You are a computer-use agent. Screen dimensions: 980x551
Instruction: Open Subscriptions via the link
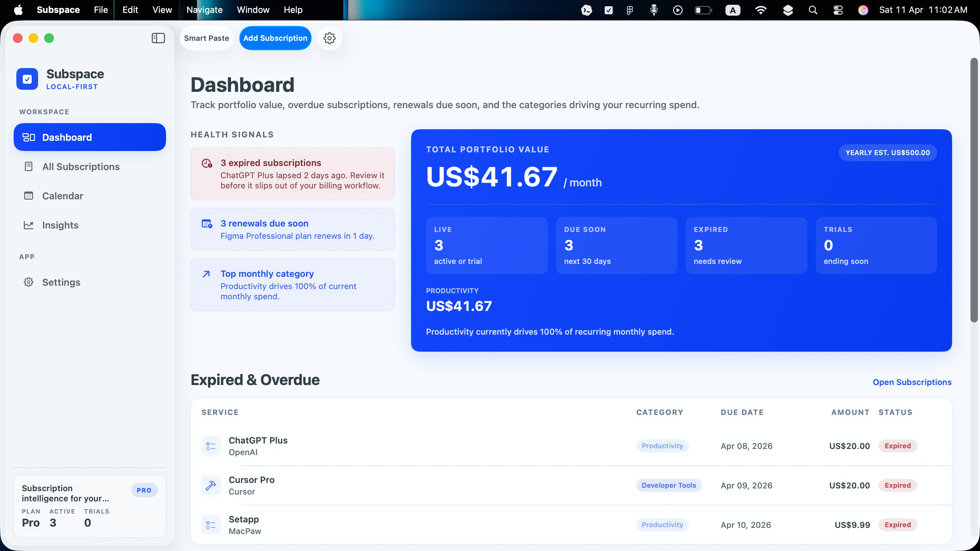(912, 382)
